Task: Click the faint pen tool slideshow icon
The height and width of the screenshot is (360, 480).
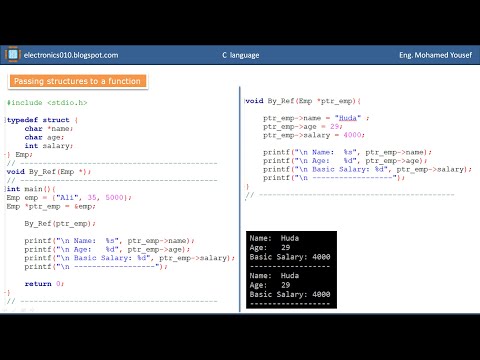Action: click(13, 310)
